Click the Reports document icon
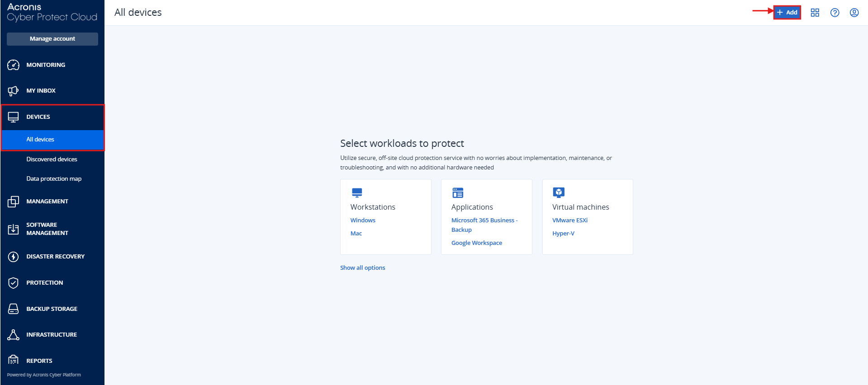The image size is (868, 385). point(14,360)
